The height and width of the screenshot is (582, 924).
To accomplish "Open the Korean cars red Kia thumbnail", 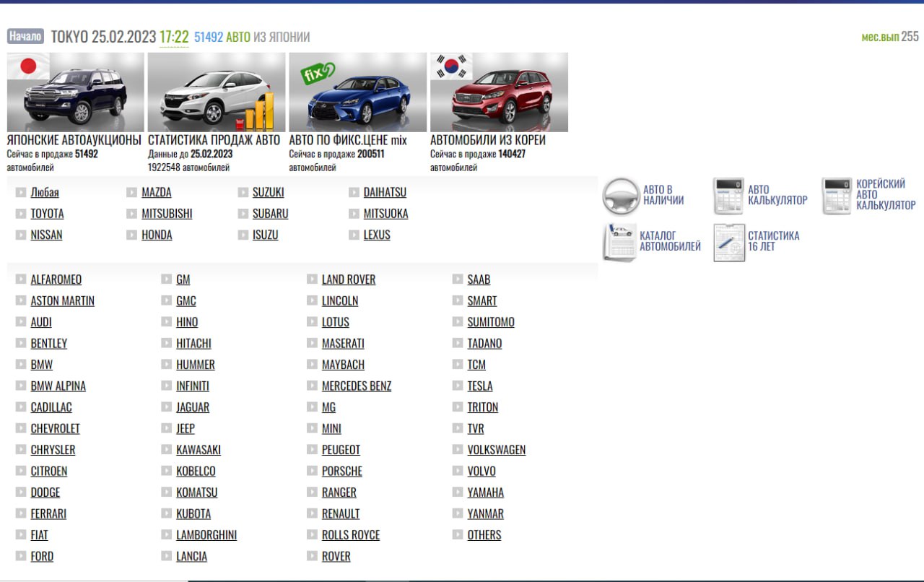I will coord(499,92).
